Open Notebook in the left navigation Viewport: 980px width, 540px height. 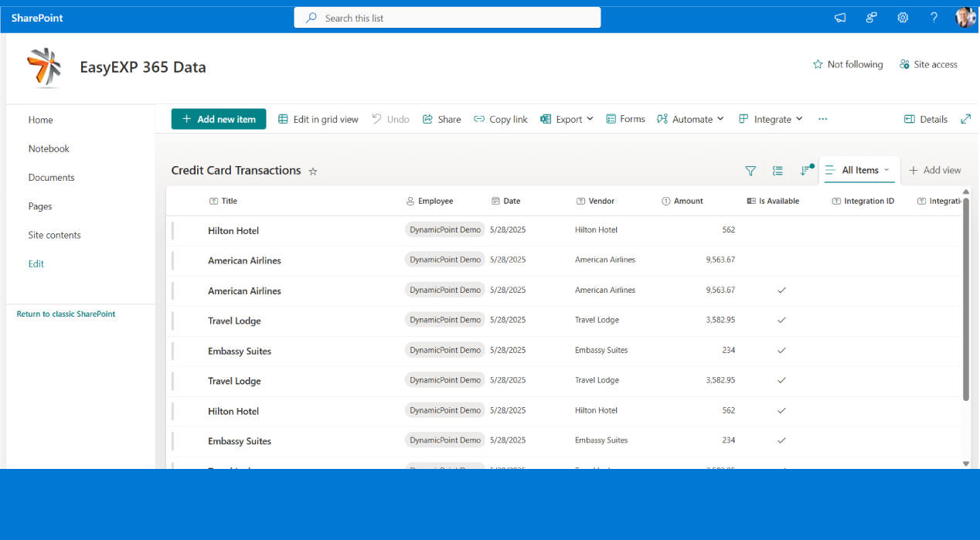click(x=49, y=148)
